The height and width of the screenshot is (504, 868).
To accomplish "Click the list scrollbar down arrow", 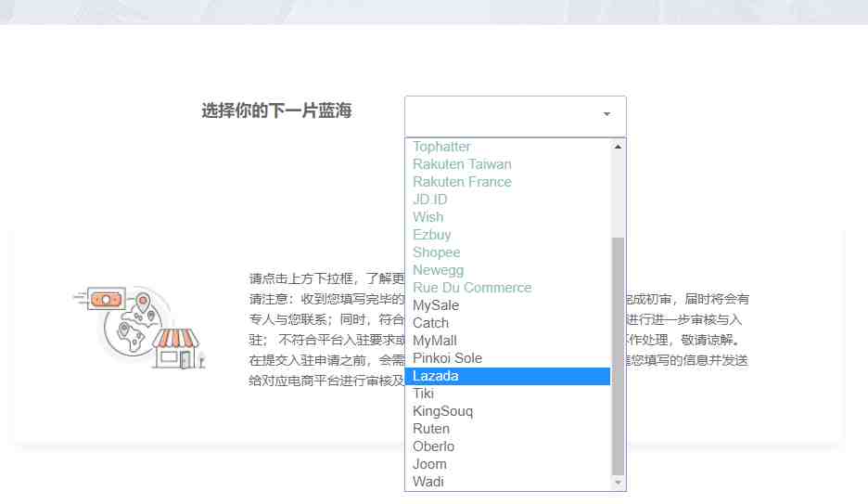I will (618, 483).
